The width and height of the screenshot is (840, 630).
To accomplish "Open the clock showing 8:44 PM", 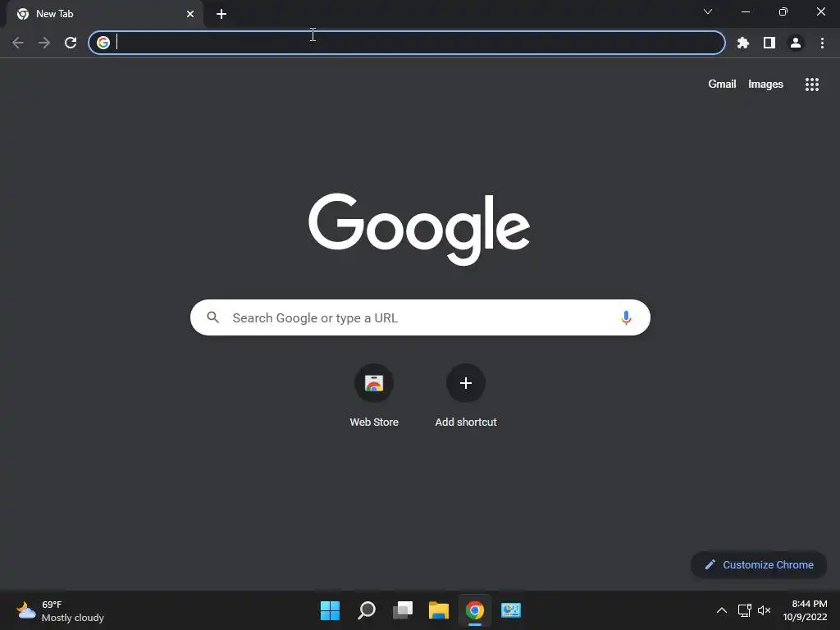I will (x=806, y=610).
